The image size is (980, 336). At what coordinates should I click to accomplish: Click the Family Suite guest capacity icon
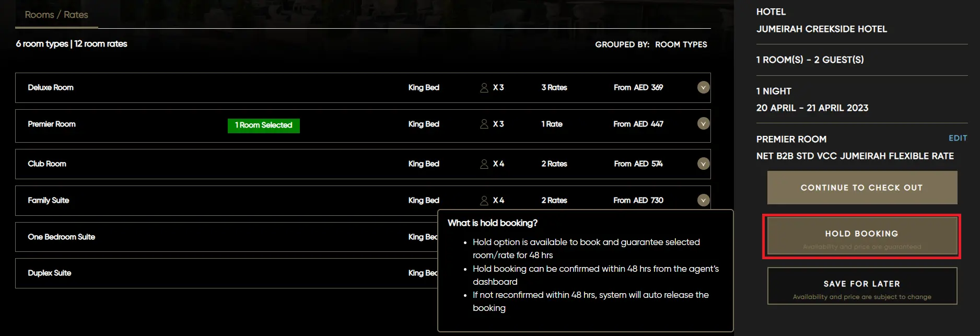click(x=484, y=201)
